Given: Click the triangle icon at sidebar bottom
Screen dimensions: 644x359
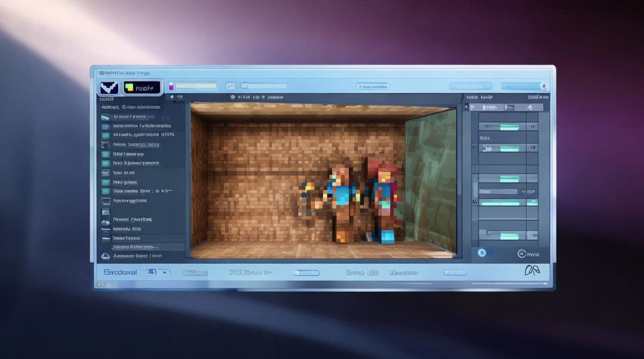Looking at the screenshot, I should [x=105, y=257].
